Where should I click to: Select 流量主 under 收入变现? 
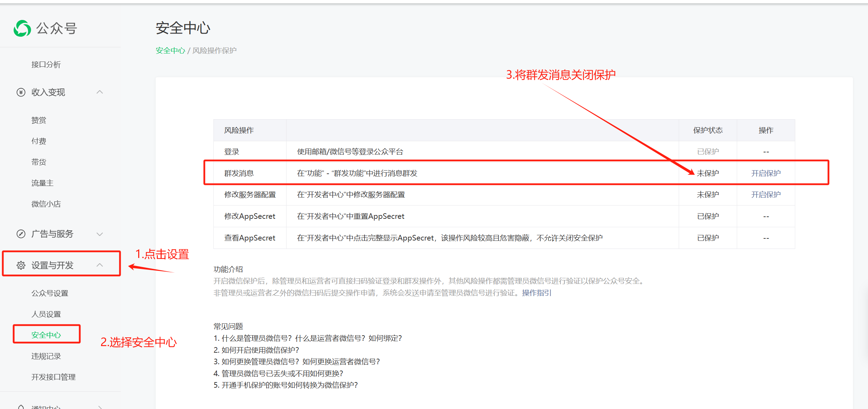(42, 183)
